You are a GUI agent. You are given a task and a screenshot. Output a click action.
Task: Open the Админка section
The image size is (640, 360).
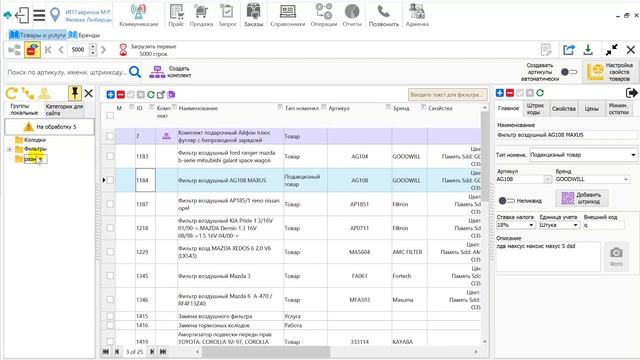(x=417, y=15)
